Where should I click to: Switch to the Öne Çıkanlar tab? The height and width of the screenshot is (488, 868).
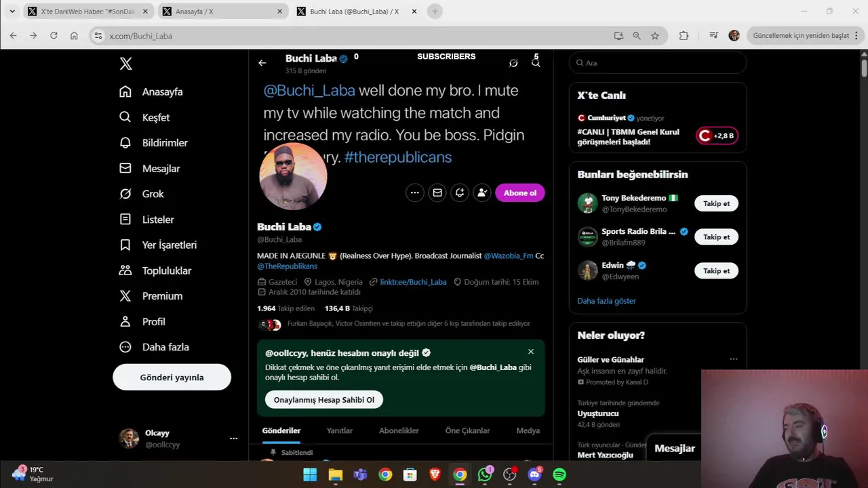click(467, 430)
